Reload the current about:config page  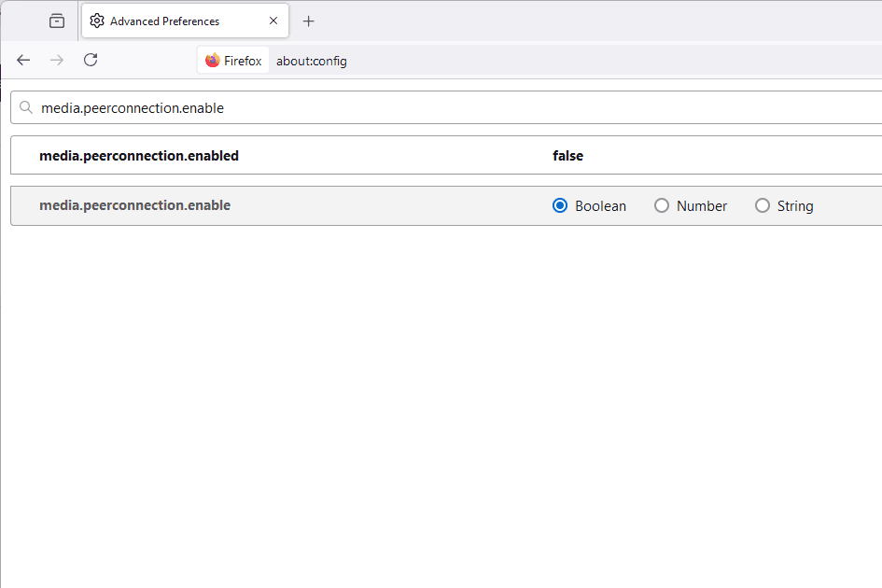tap(91, 60)
